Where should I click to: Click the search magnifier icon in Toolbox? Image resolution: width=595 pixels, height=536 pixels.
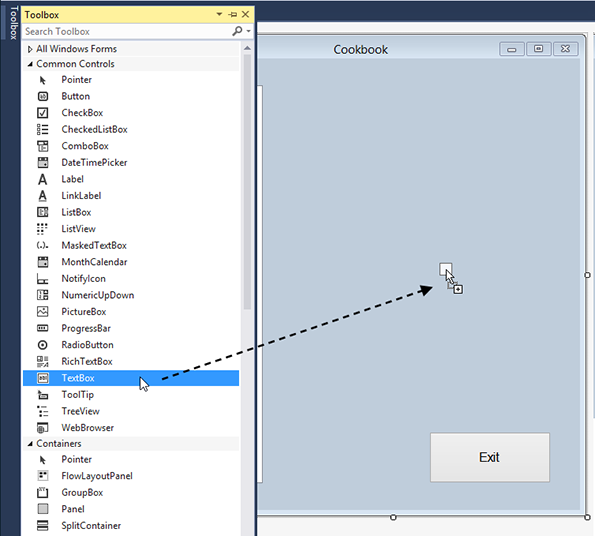pos(237,31)
